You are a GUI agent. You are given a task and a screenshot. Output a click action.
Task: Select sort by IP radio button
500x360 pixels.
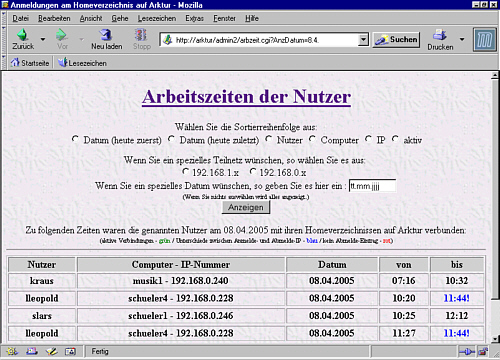(x=368, y=139)
